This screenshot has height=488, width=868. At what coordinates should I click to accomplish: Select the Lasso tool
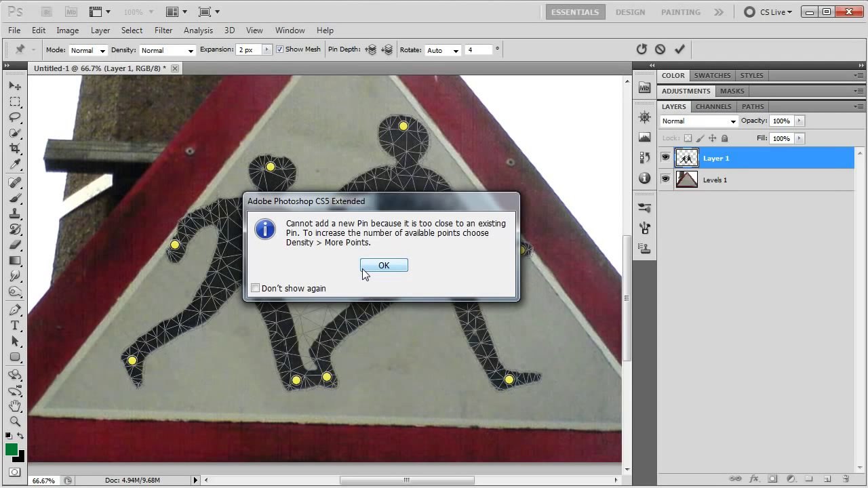15,117
